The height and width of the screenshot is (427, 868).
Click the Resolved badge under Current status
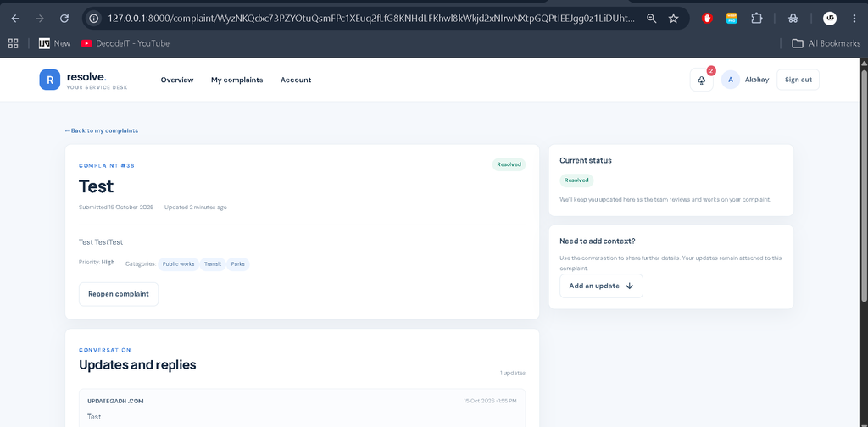576,180
